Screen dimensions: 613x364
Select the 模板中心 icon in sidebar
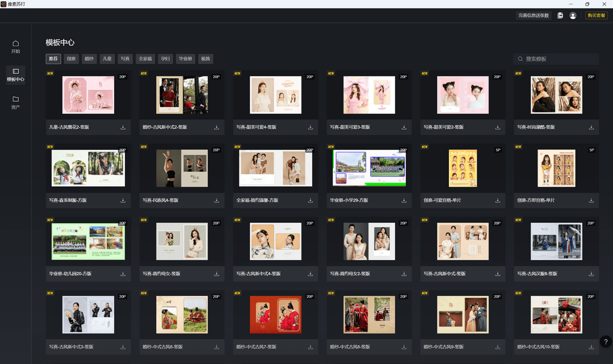pyautogui.click(x=15, y=75)
